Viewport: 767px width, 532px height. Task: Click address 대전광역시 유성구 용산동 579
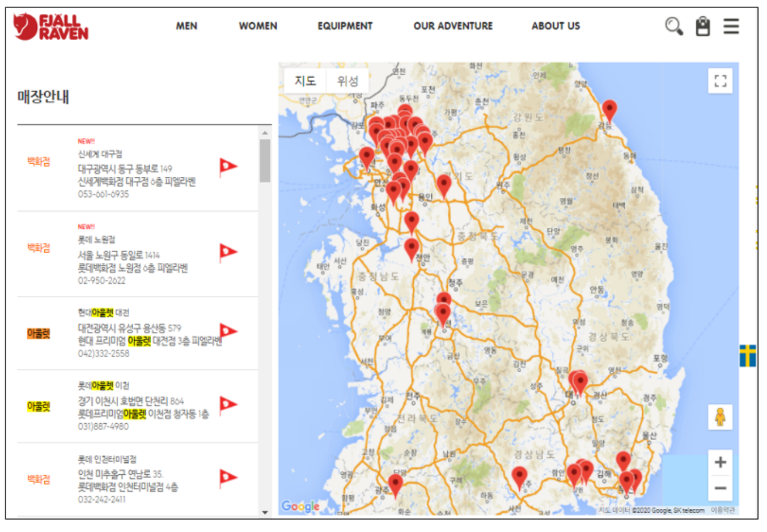pos(129,328)
